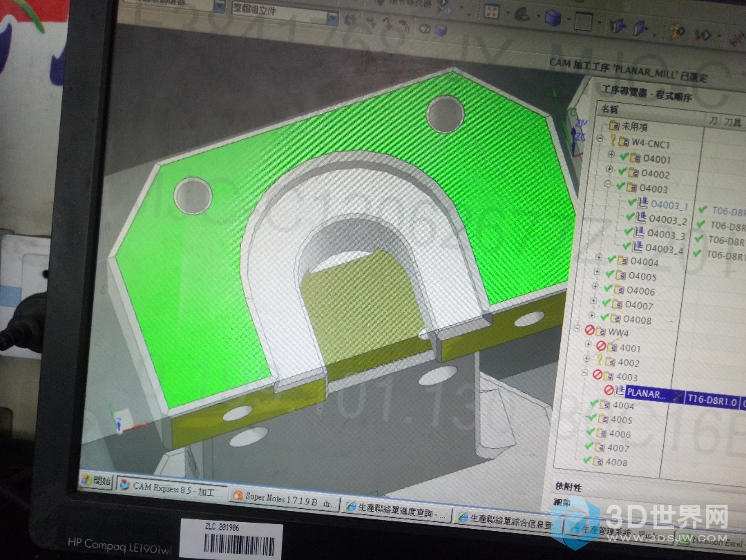Collapse the W4-CNC1 program group
Viewport: 746px width, 560px height.
[x=600, y=139]
